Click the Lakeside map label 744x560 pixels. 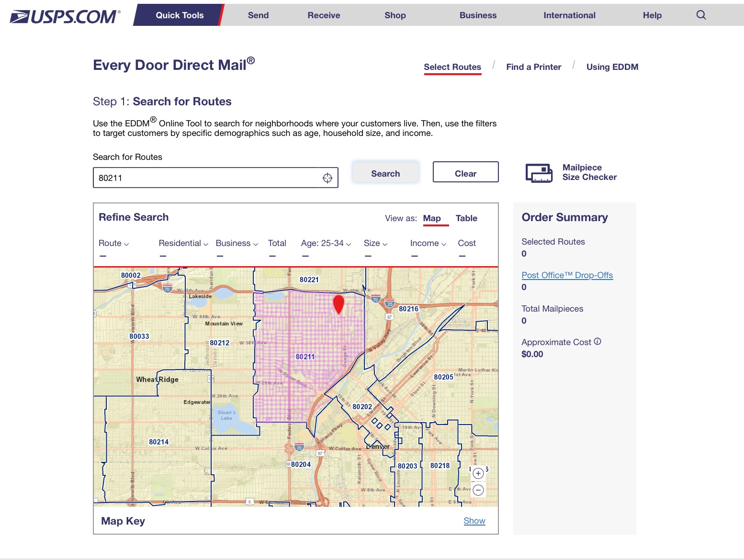[x=200, y=296]
